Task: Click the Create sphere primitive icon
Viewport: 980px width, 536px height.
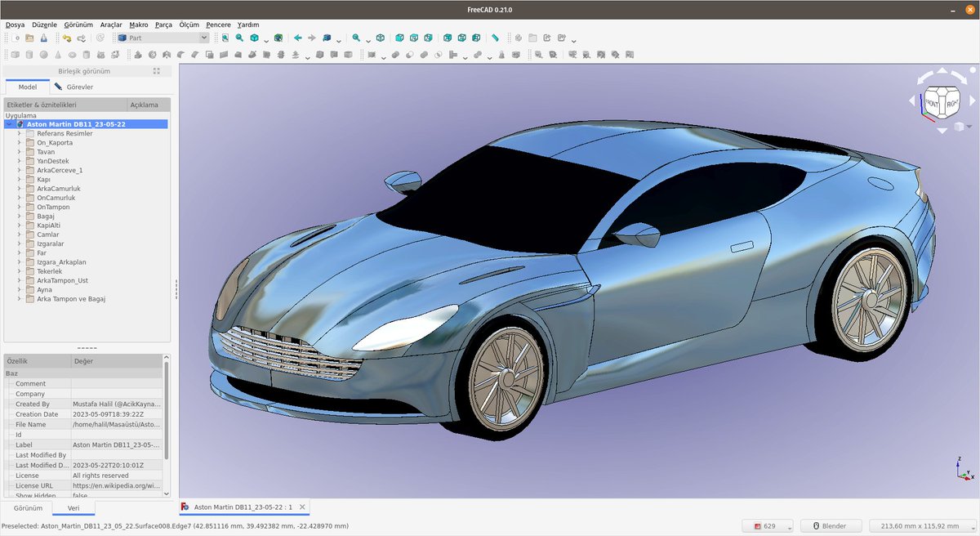Action: (43, 55)
